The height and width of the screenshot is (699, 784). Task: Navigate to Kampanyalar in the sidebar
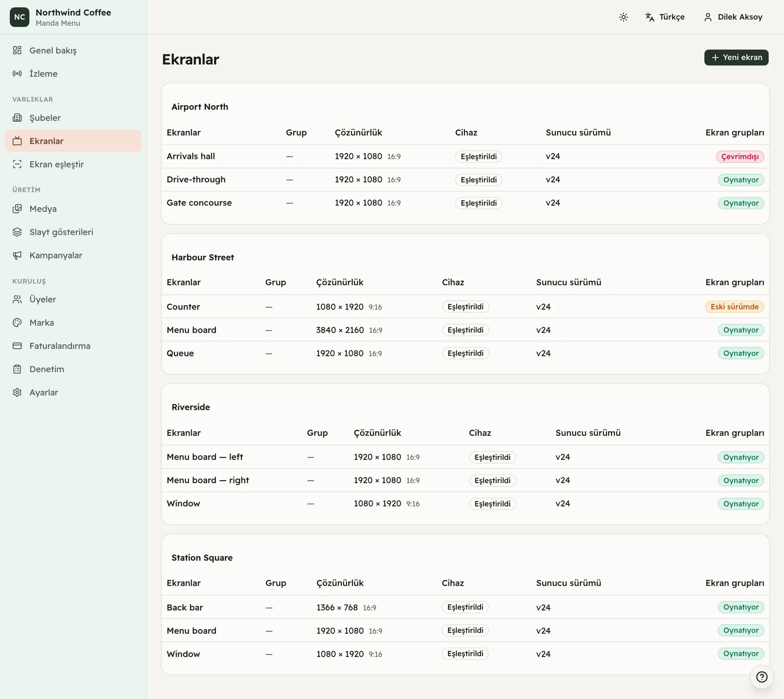pyautogui.click(x=73, y=255)
